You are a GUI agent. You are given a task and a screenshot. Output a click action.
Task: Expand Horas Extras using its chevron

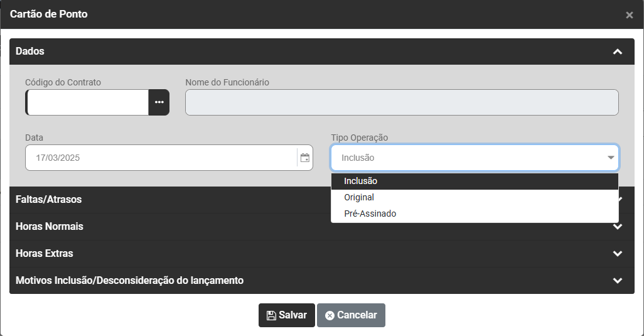click(618, 254)
